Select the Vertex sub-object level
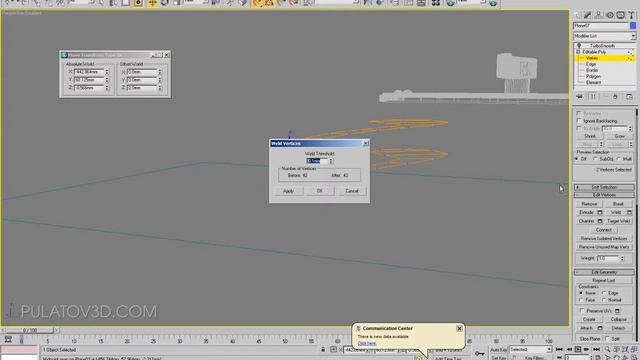 click(592, 58)
